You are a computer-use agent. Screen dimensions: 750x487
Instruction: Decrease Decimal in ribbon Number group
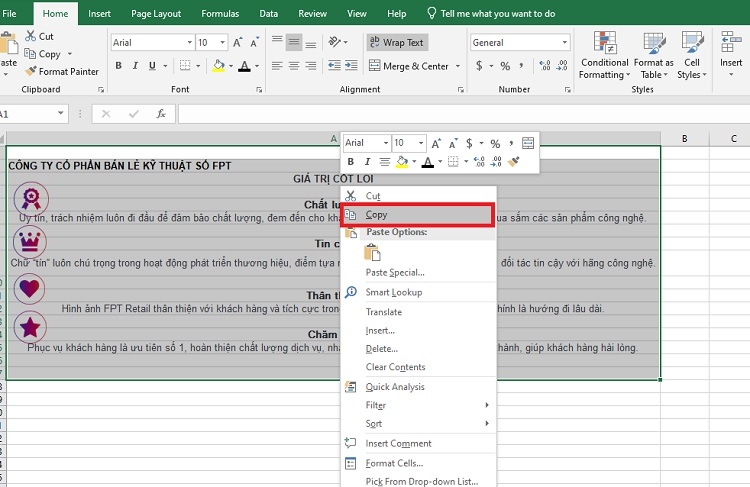pos(562,66)
